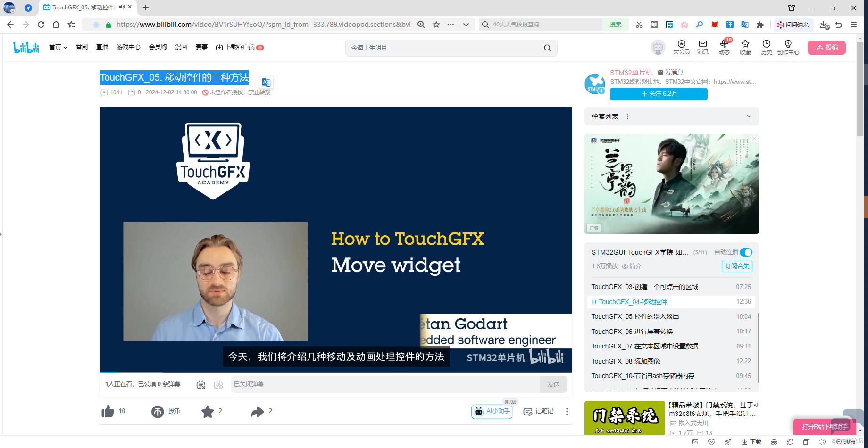Click the translate icon beside video title
868x448 pixels.
coord(266,83)
